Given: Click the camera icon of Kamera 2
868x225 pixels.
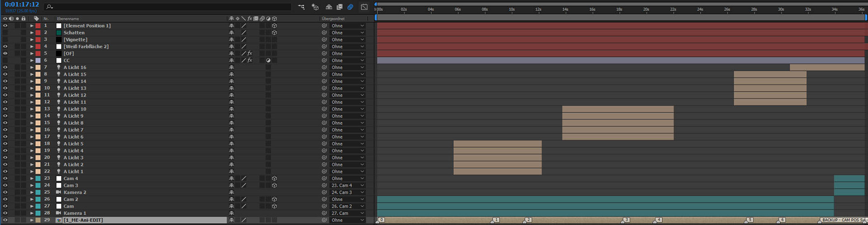Looking at the screenshot, I should 59,192.
